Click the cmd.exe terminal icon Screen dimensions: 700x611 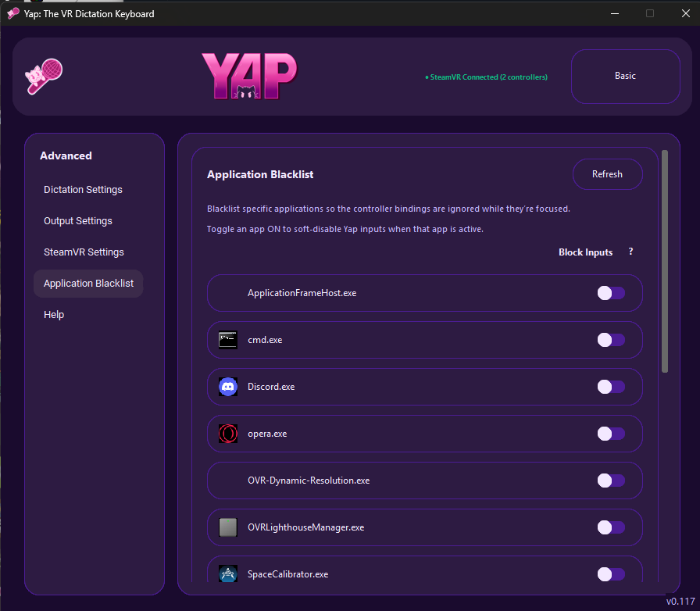click(227, 340)
